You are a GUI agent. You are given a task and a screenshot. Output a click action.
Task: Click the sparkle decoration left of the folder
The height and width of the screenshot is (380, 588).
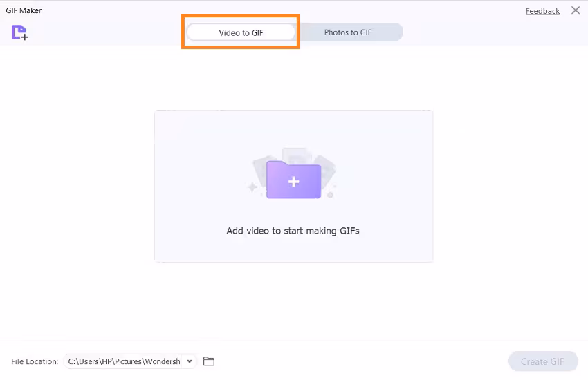(x=253, y=187)
